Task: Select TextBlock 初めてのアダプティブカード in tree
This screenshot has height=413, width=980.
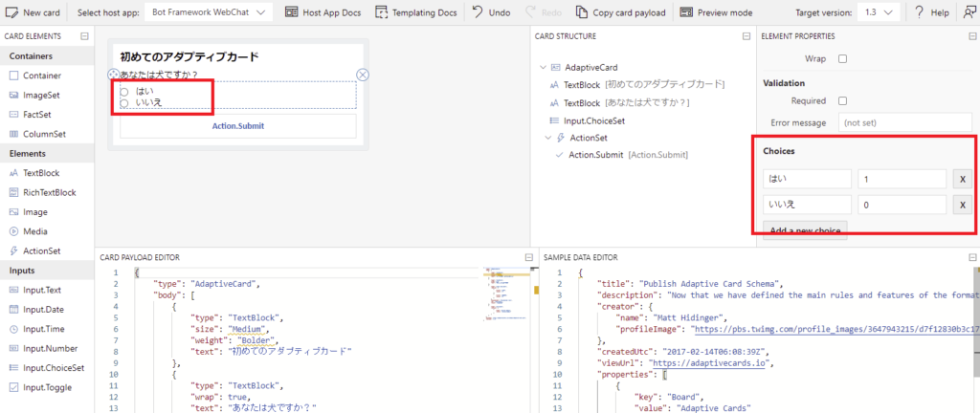Action: click(x=637, y=85)
